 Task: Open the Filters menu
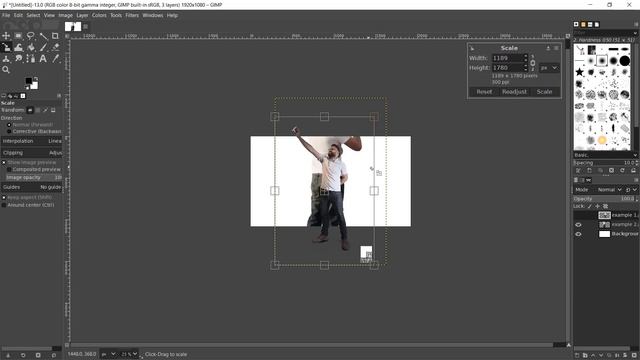coord(132,16)
